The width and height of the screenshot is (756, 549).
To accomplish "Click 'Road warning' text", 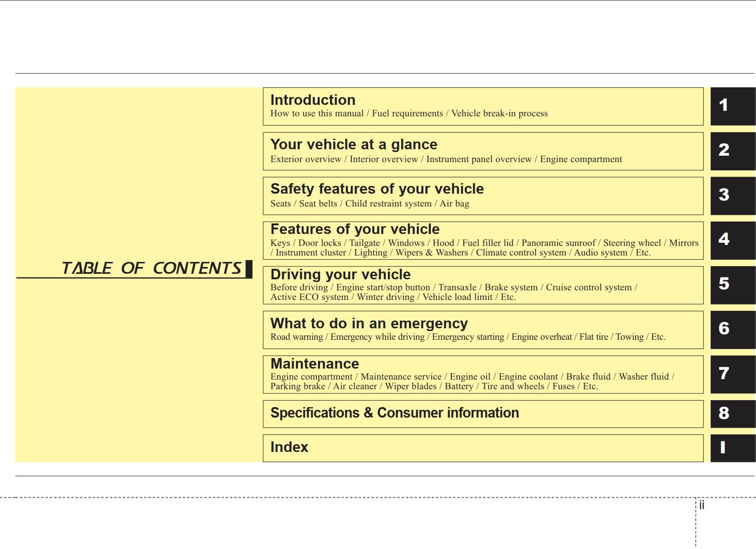I will pos(296,337).
